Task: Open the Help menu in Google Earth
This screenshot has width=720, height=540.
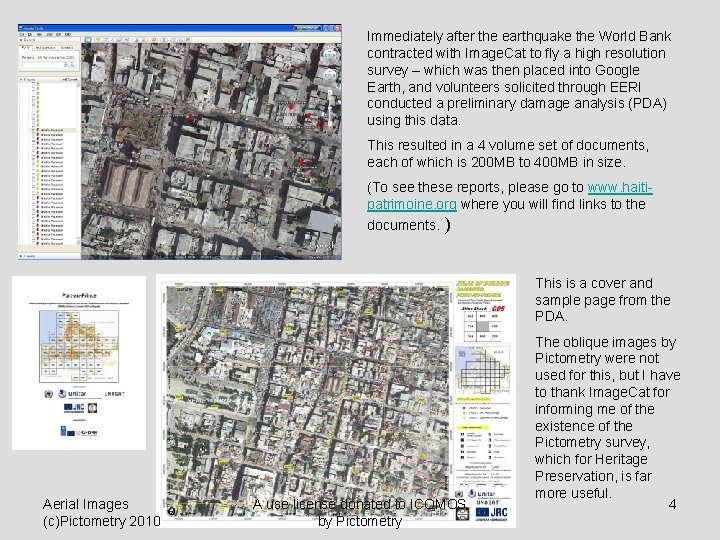Action: tap(68, 34)
